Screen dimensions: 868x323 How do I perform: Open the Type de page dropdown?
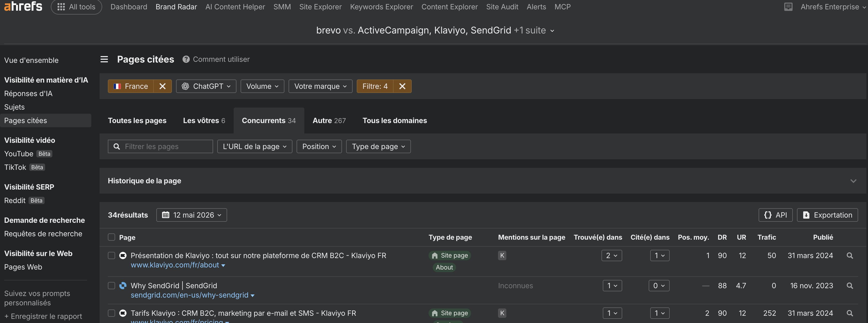coord(379,146)
